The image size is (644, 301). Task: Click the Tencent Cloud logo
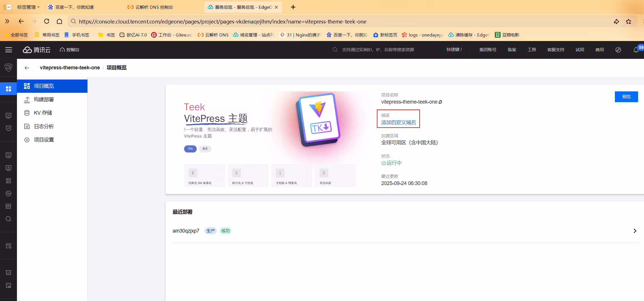click(37, 50)
